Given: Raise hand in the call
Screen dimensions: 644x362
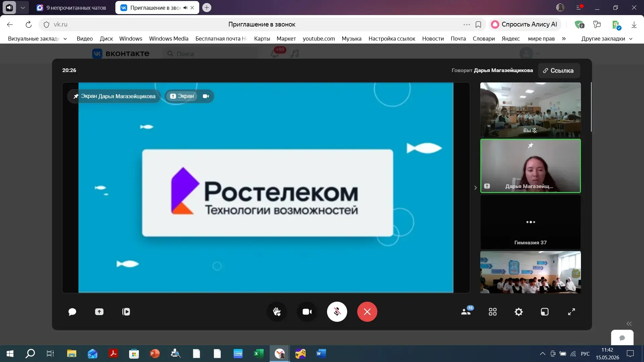Looking at the screenshot, I should point(277,312).
